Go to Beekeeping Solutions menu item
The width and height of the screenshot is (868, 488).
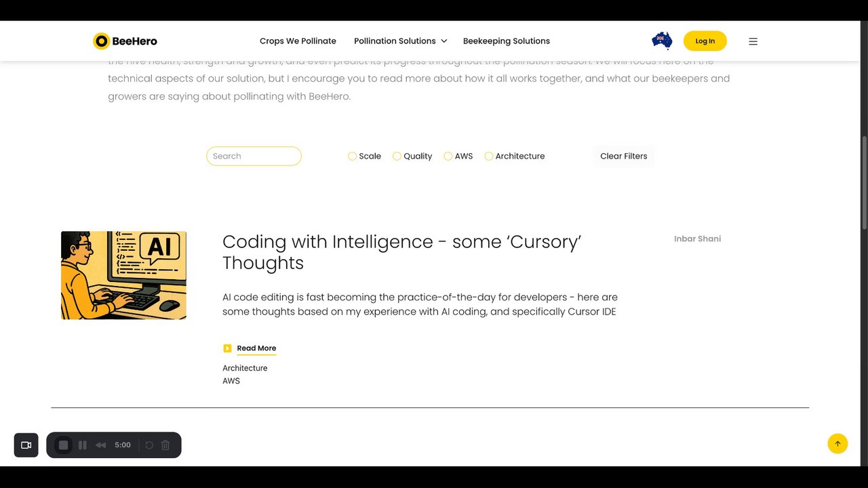coord(506,41)
